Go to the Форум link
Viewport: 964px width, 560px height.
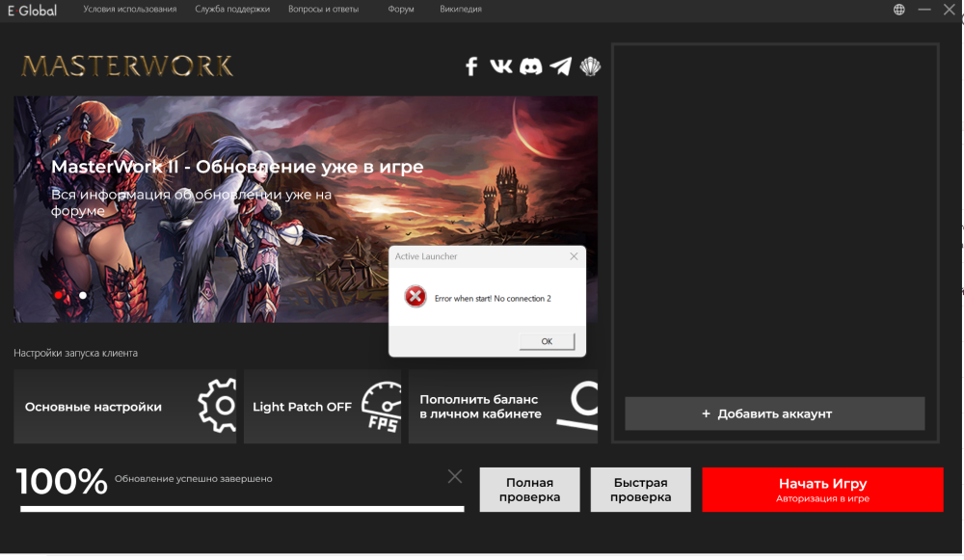[400, 10]
